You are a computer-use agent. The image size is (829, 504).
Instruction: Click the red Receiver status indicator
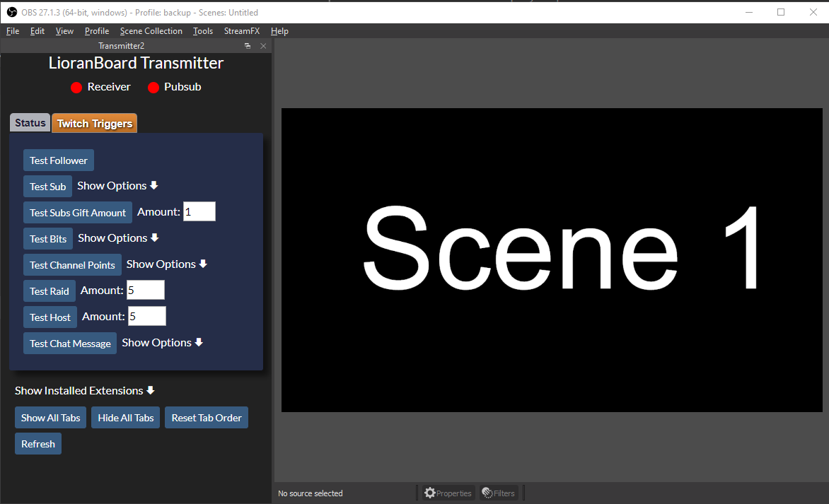point(76,88)
